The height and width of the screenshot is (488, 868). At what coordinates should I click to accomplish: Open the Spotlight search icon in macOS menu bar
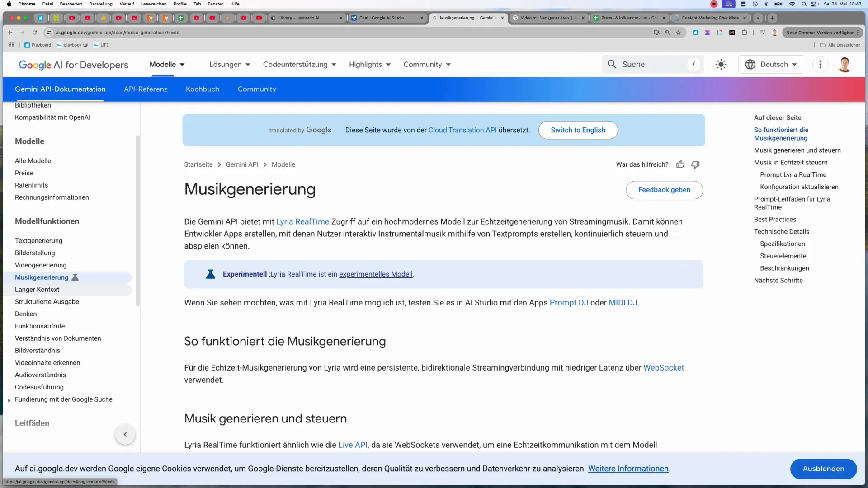pos(804,4)
